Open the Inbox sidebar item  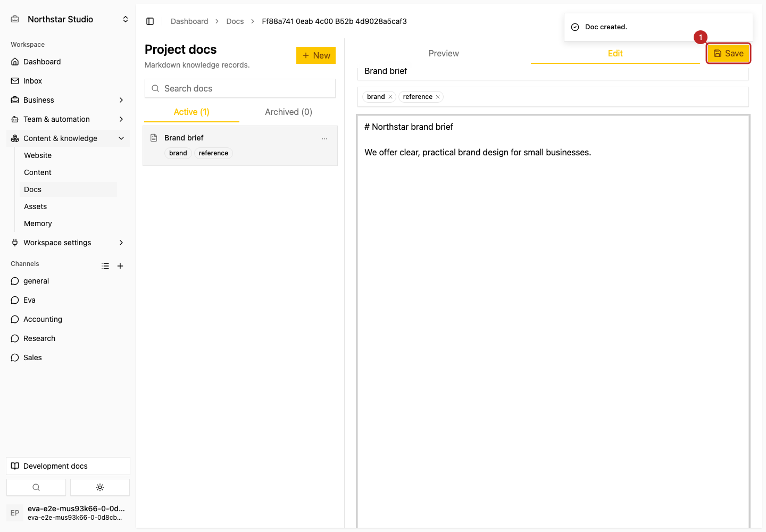pos(68,81)
